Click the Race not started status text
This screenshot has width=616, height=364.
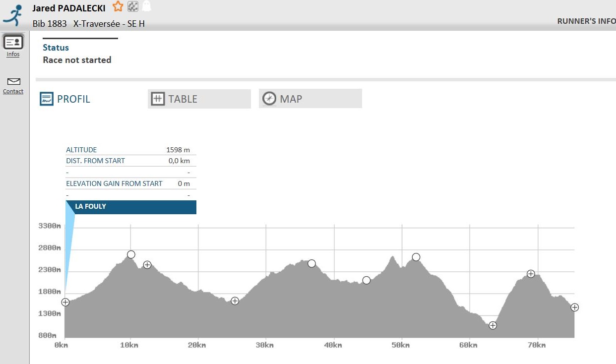click(x=77, y=60)
